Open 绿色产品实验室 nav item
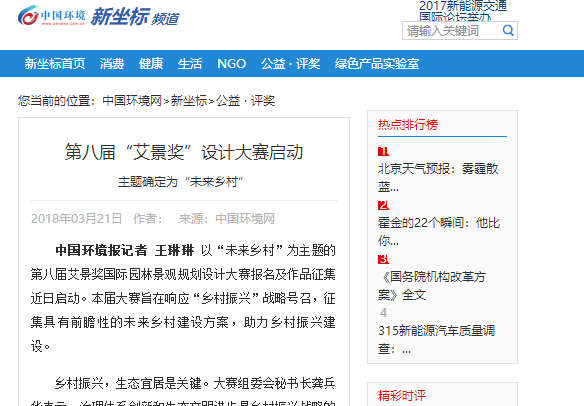This screenshot has height=406, width=584. pyautogui.click(x=377, y=64)
